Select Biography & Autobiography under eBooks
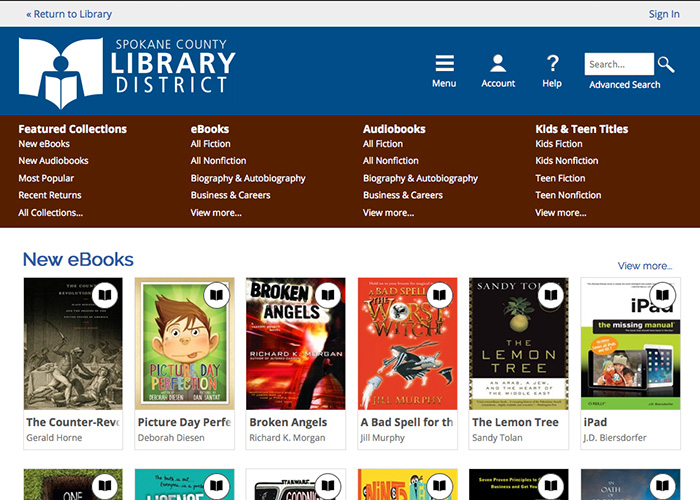This screenshot has height=500, width=700. pos(248,178)
